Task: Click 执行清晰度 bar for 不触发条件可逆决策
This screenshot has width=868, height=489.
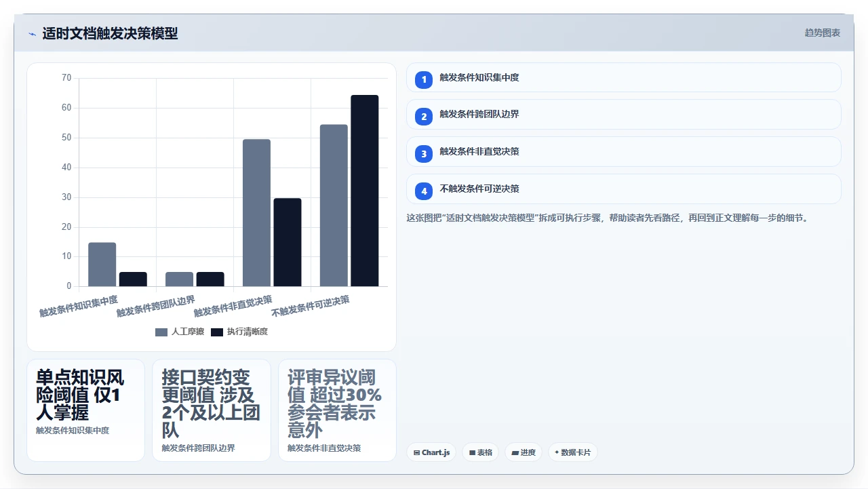Action: click(365, 191)
